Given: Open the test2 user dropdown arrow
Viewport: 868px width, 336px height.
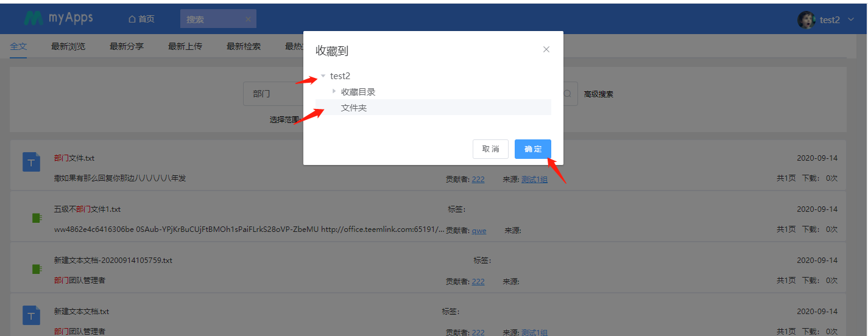Looking at the screenshot, I should [851, 20].
